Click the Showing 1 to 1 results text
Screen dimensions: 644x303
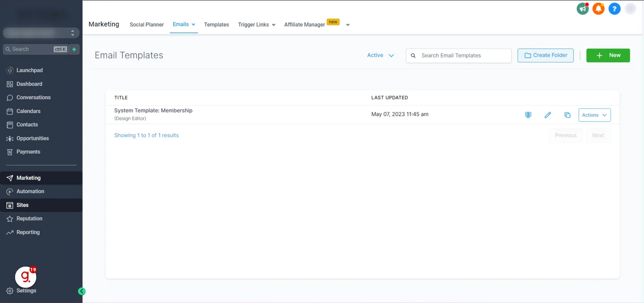click(x=147, y=135)
